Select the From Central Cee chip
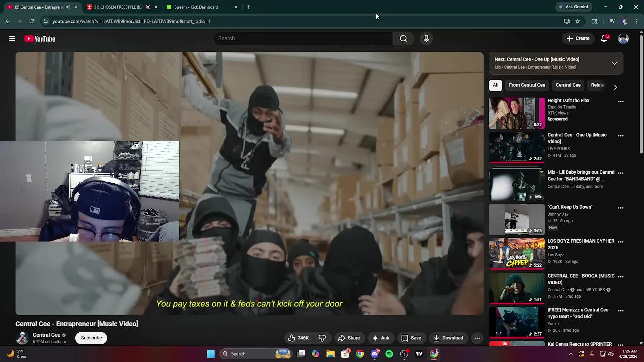Screen dimensions: 644x362 (x=527, y=85)
